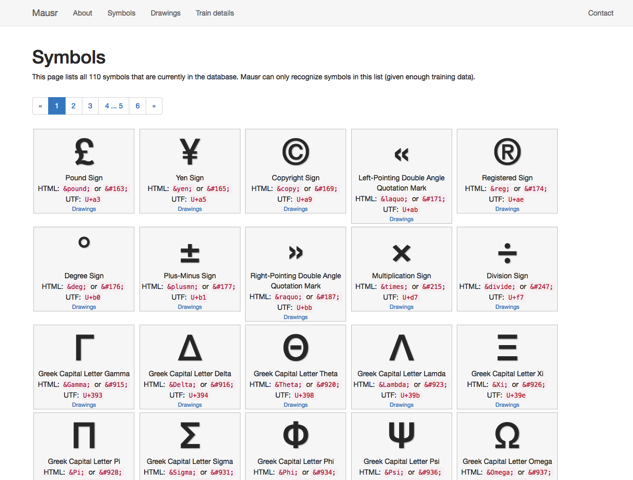Open the Contact page link
633x480 pixels.
600,13
